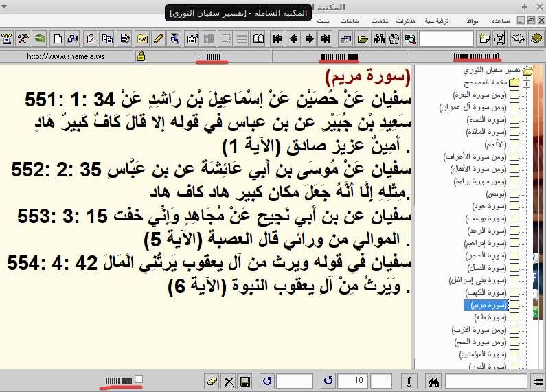The width and height of the screenshot is (546, 392).
Task: Select سورة يوسف in the chapter tree
Action: pyautogui.click(x=488, y=206)
